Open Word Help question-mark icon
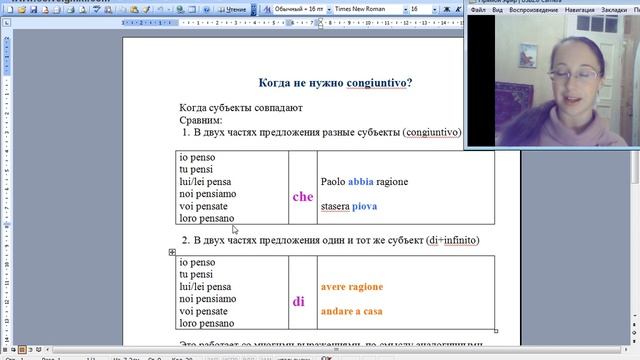 pos(207,9)
